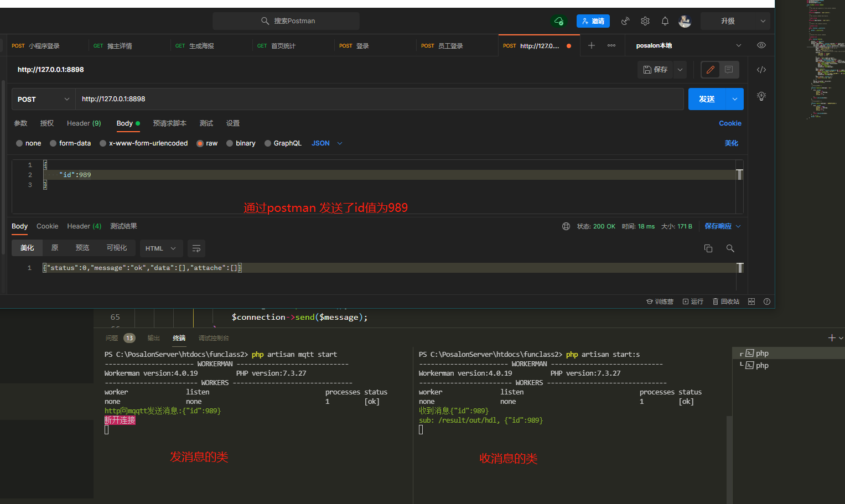Open the 测试结果 test results tab

pos(123,226)
